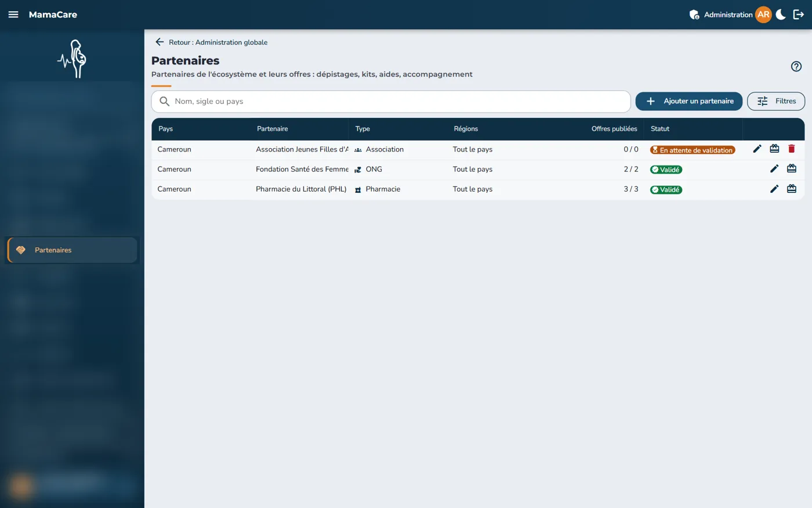Edit Association Jeunes Filles partner
This screenshot has width=812, height=508.
(757, 149)
